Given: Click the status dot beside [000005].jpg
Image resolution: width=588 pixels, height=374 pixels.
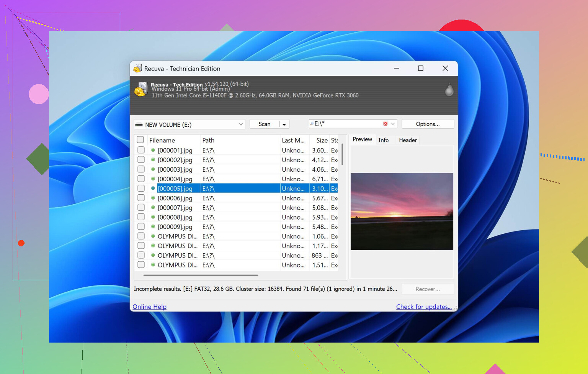Looking at the screenshot, I should (x=153, y=189).
